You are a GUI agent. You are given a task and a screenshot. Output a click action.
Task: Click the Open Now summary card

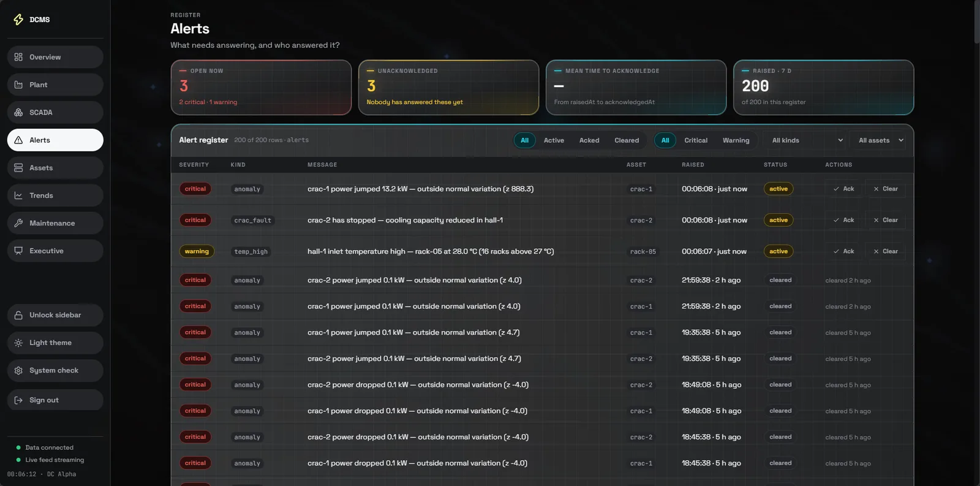click(261, 87)
